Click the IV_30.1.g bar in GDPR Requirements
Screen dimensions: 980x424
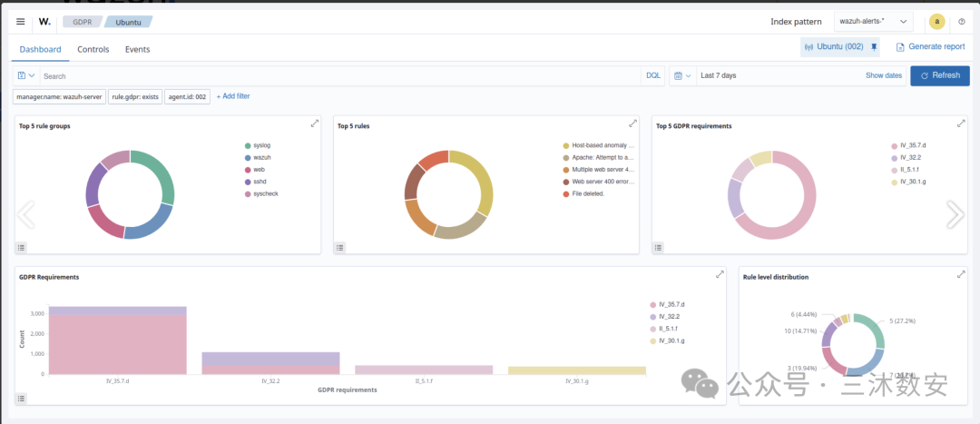click(577, 370)
